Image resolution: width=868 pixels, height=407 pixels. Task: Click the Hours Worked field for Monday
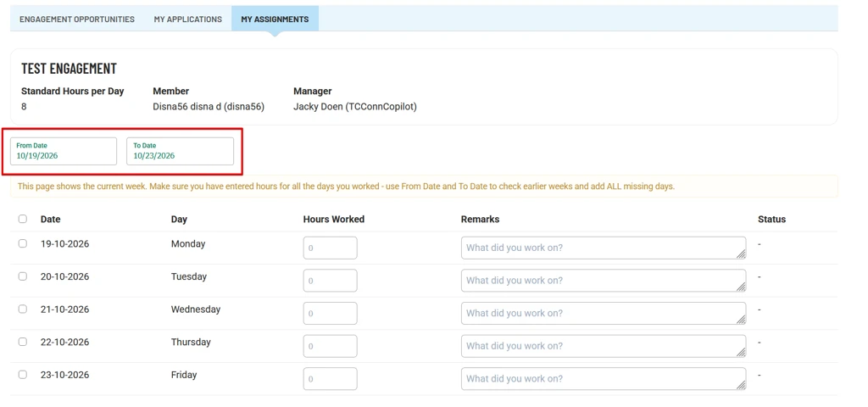(330, 248)
